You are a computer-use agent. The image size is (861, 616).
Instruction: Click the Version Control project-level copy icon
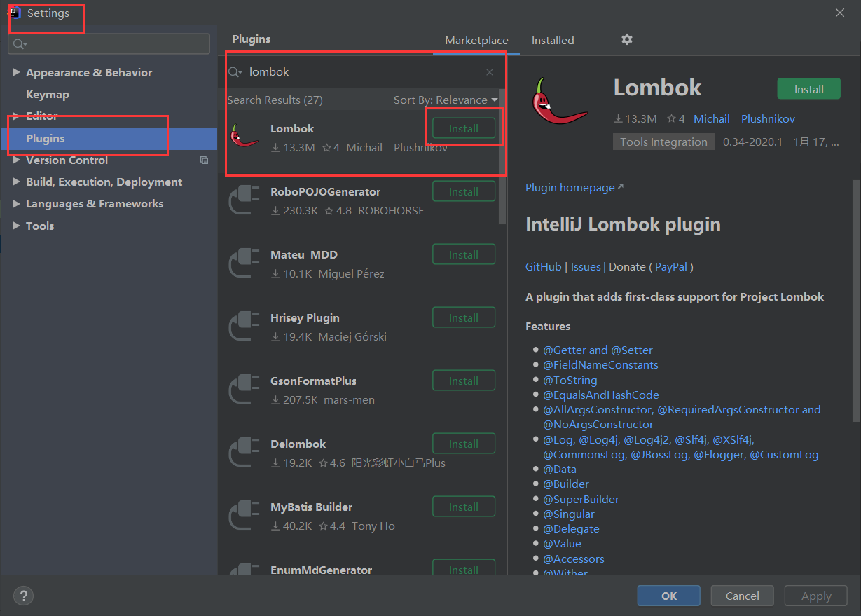(x=204, y=160)
